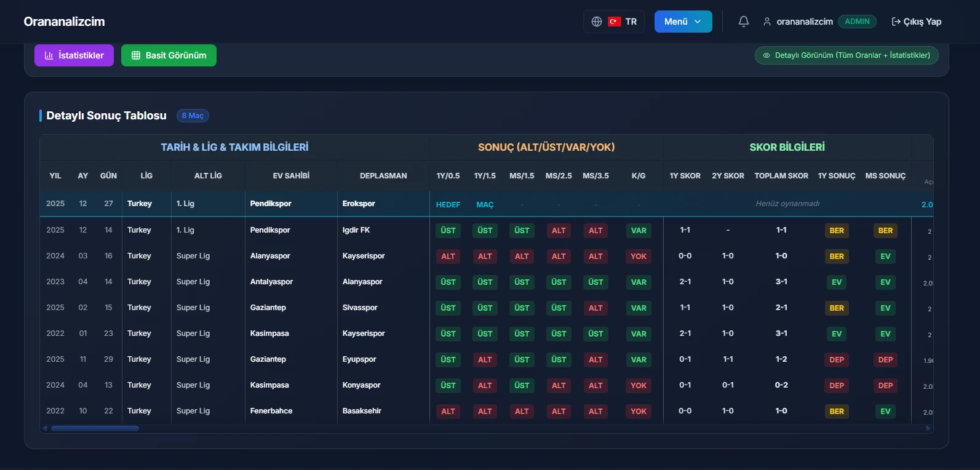Image resolution: width=980 pixels, height=470 pixels.
Task: Click the ALT LİG column header
Action: [208, 176]
